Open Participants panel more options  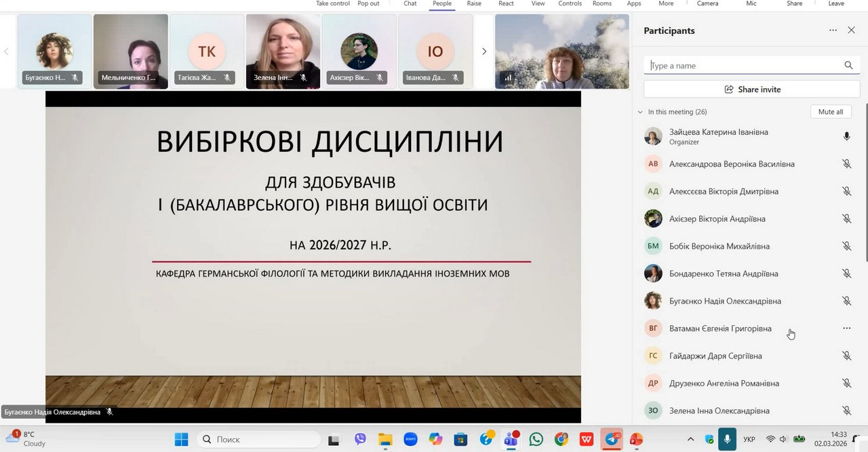tap(833, 30)
